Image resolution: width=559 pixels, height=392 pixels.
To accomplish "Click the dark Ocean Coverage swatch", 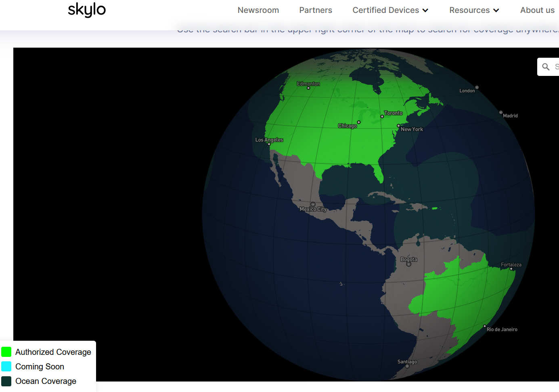I will tap(6, 381).
